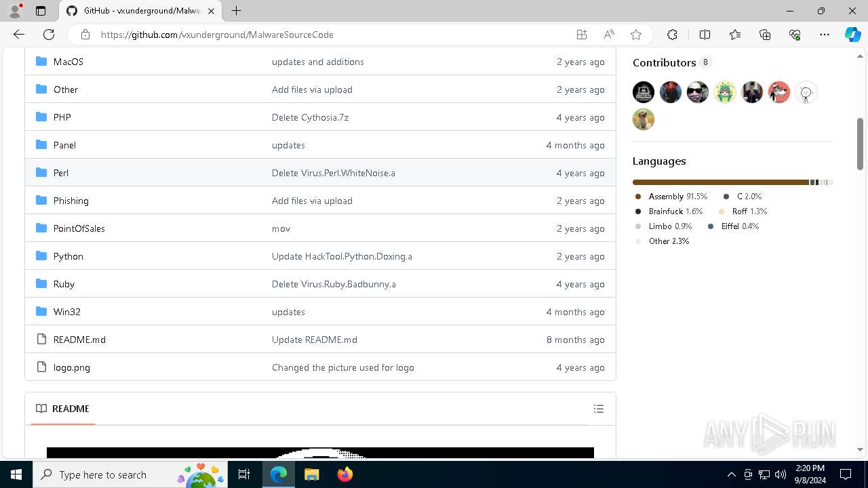This screenshot has height=488, width=868.
Task: Open commit 'Delete Virus.Perl.WhiteNoise.a'
Action: pos(334,173)
